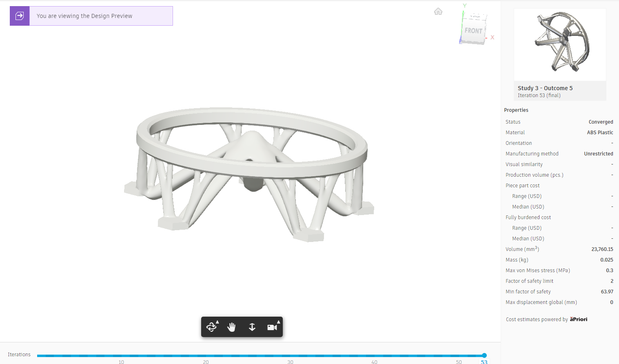Viewport: 619px width, 364px height.
Task: Click the 'Iterations' label by the slider
Action: click(x=19, y=355)
